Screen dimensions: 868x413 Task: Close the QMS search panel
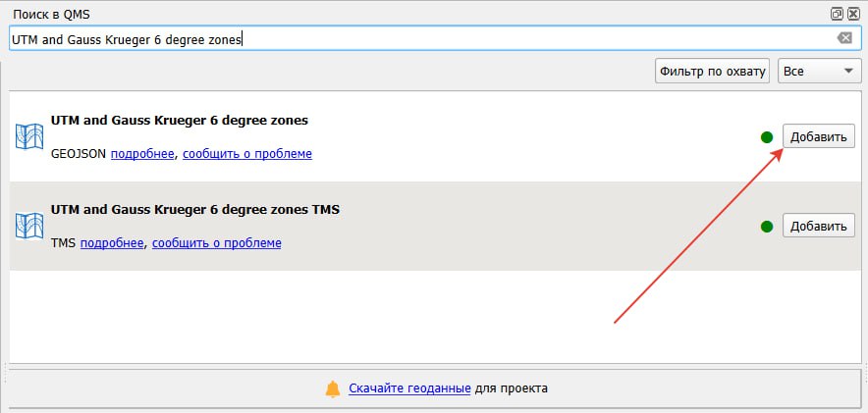point(853,14)
